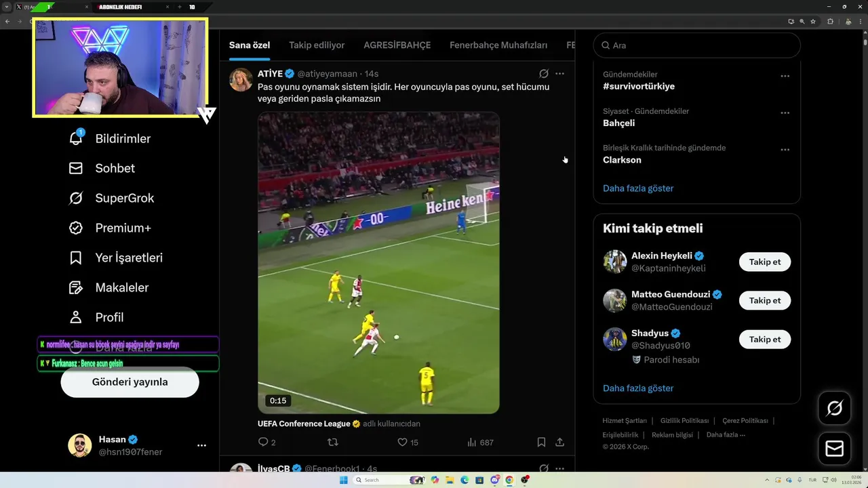Open floating messages envelope button

(835, 449)
